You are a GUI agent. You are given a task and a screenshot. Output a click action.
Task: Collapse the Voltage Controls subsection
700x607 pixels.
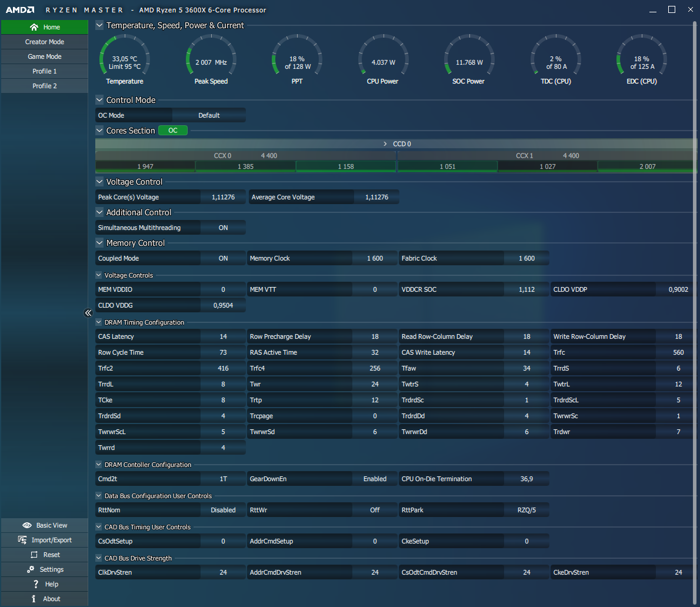(x=99, y=275)
